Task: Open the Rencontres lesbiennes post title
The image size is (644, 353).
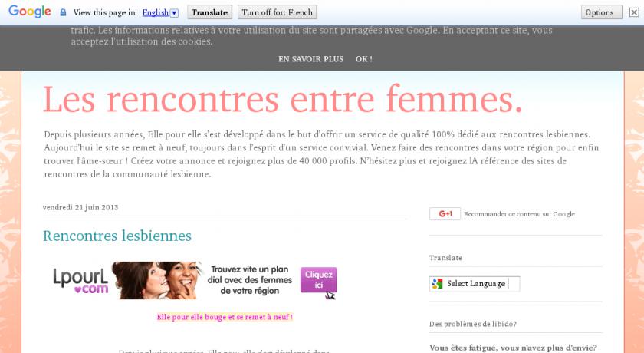Action: click(x=117, y=236)
